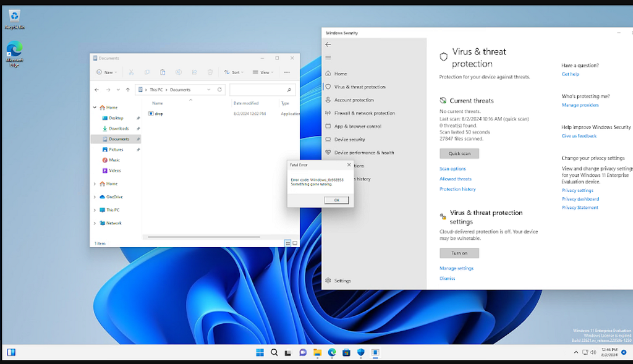Image resolution: width=633 pixels, height=364 pixels.
Task: Open the See more ellipsis in Documents toolbar
Action: click(287, 72)
